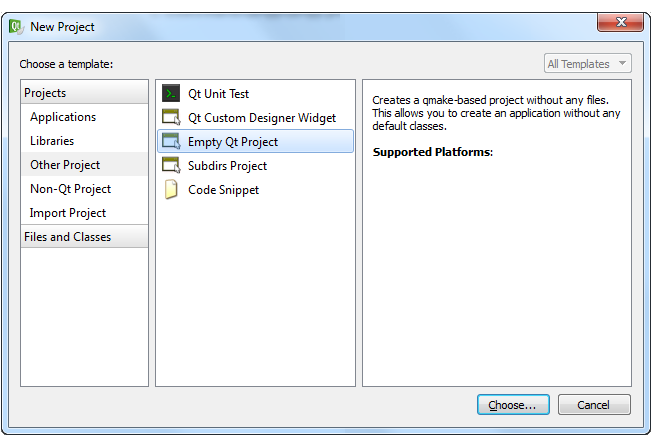Image resolution: width=653 pixels, height=447 pixels.
Task: Click the Qt logo in title bar
Action: pos(16,27)
